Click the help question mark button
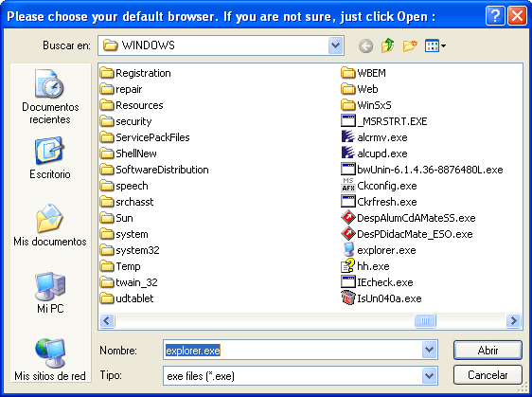Screen dimensions: 532x397 495,15
